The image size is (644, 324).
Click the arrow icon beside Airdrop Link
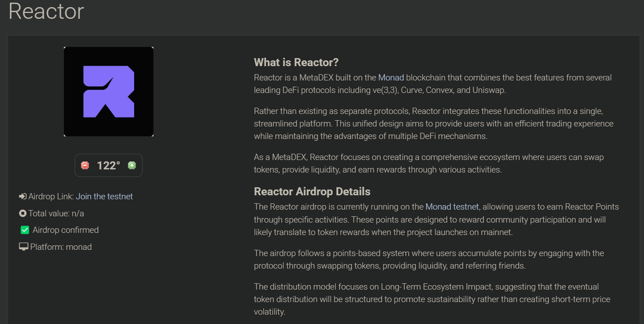click(23, 196)
